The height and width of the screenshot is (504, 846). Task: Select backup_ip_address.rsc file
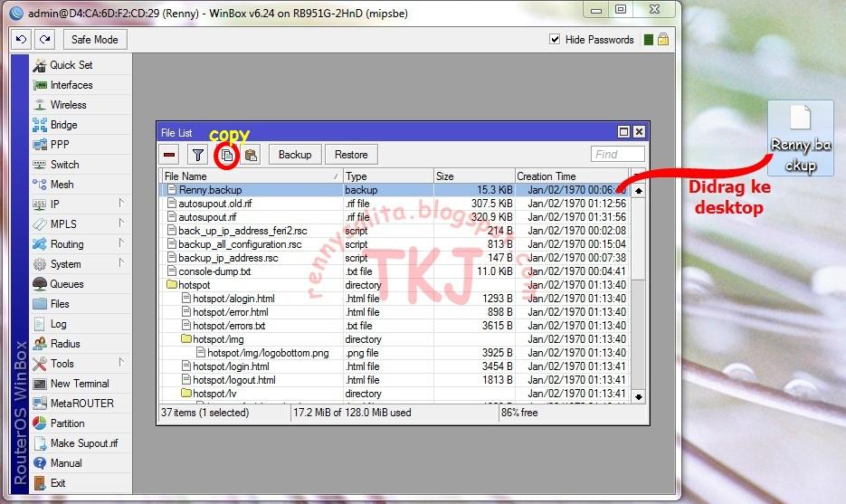tap(395, 258)
